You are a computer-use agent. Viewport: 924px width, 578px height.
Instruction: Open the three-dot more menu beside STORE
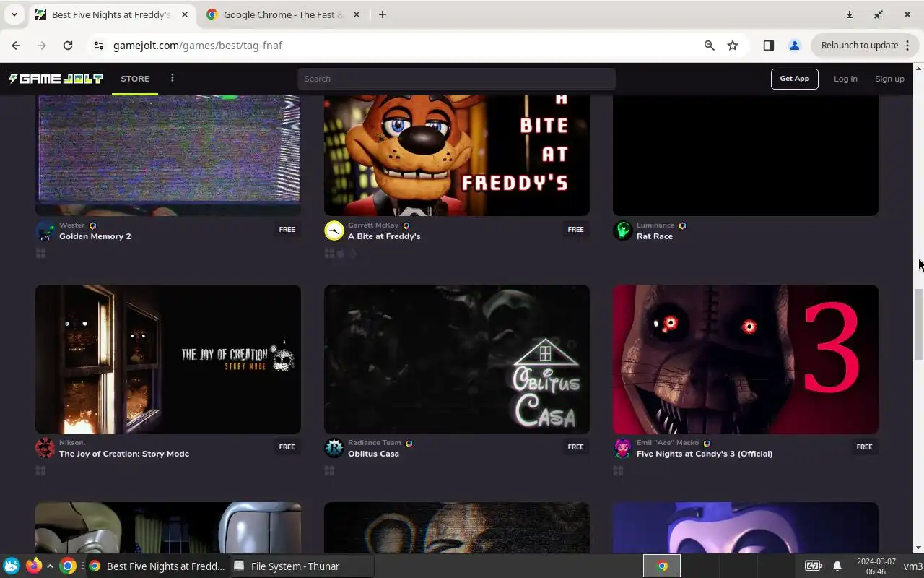coord(172,78)
